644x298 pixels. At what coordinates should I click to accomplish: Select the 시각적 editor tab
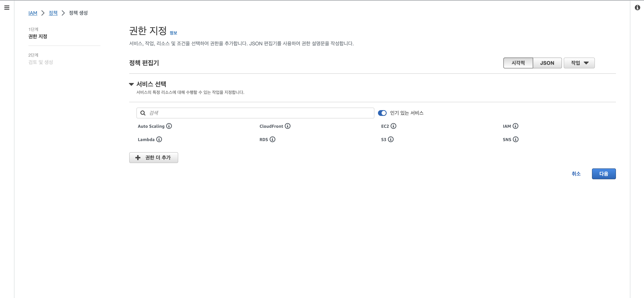pos(518,63)
